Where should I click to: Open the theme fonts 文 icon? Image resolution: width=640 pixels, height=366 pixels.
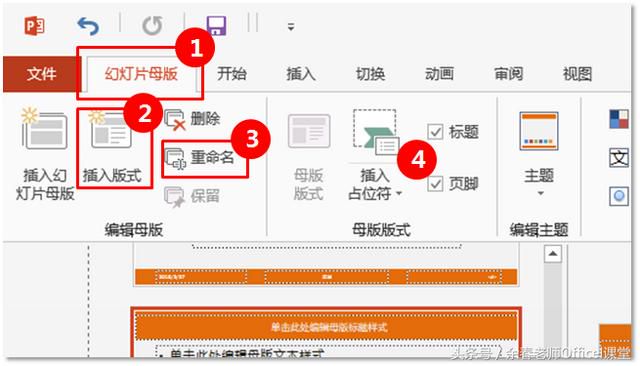click(619, 157)
